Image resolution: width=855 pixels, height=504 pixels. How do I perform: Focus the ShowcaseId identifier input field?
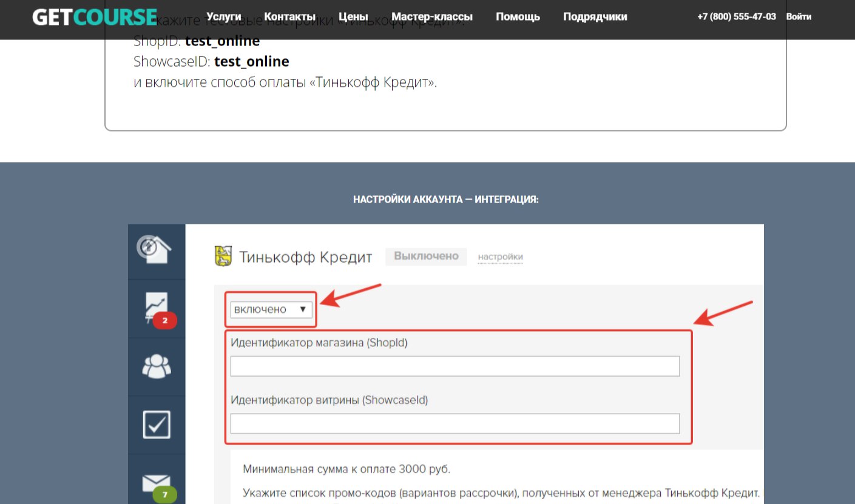[455, 423]
